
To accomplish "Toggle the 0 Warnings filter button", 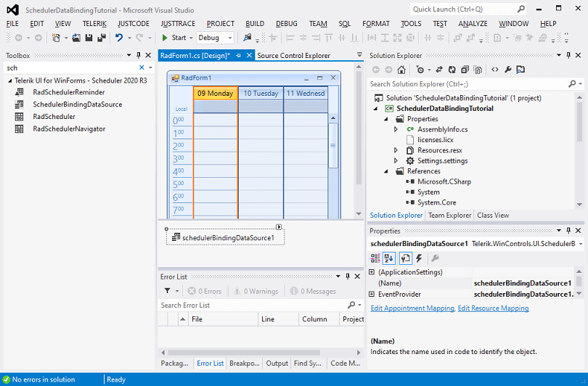I will [x=256, y=291].
